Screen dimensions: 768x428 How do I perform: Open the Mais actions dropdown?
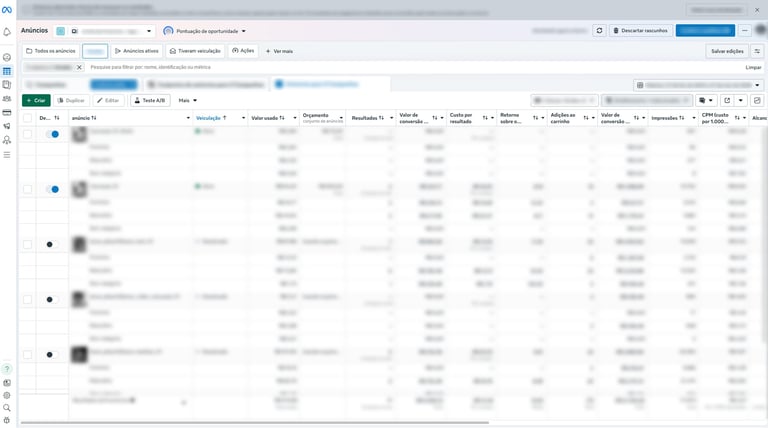[x=188, y=100]
